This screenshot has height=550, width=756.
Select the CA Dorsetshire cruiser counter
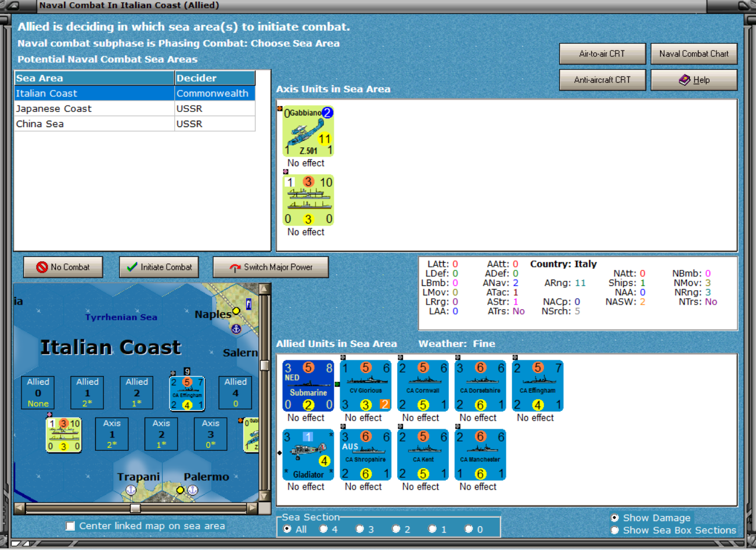481,386
